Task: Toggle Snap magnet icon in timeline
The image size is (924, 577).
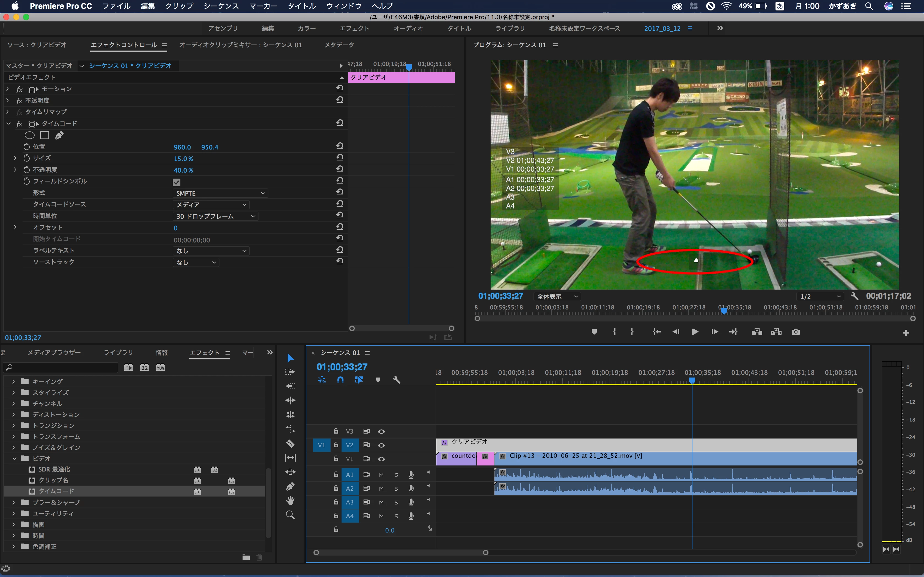Action: 340,380
